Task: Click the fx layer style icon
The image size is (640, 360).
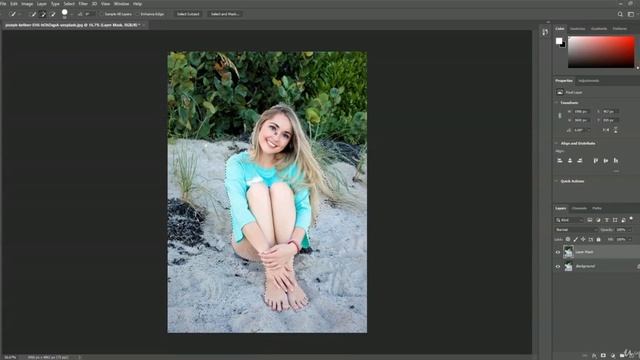Action: 594,356
